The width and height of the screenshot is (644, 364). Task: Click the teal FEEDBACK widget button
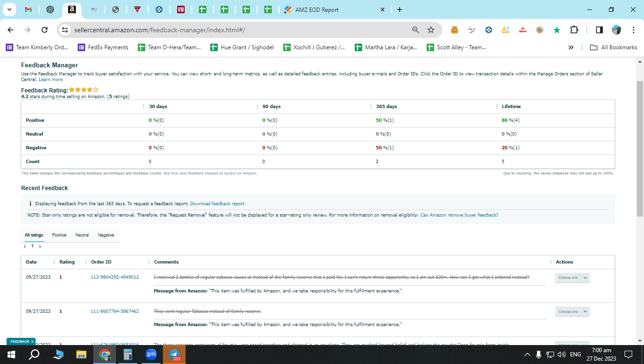pos(19,341)
